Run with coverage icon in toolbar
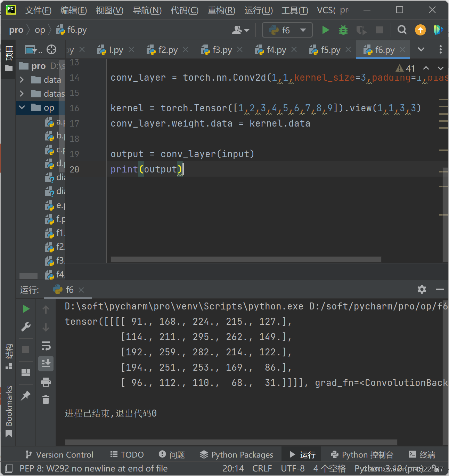449x476 pixels. (361, 30)
